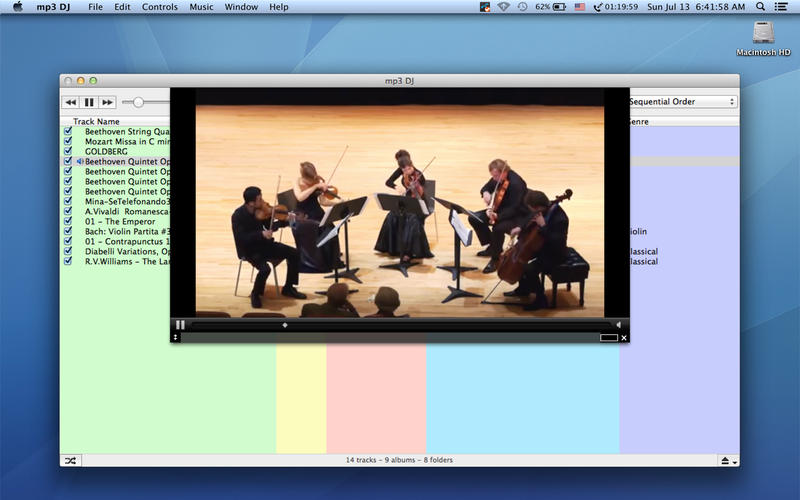Open the Window menu
Screen dimensions: 800x500
241,7
